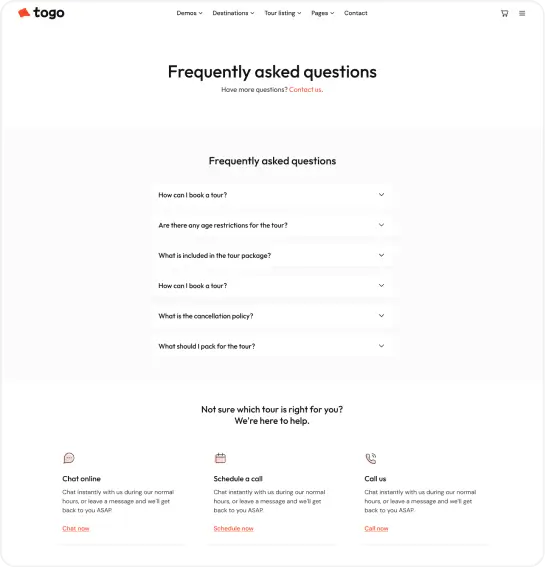
Task: Expand the cancellation policy question
Action: [272, 316]
